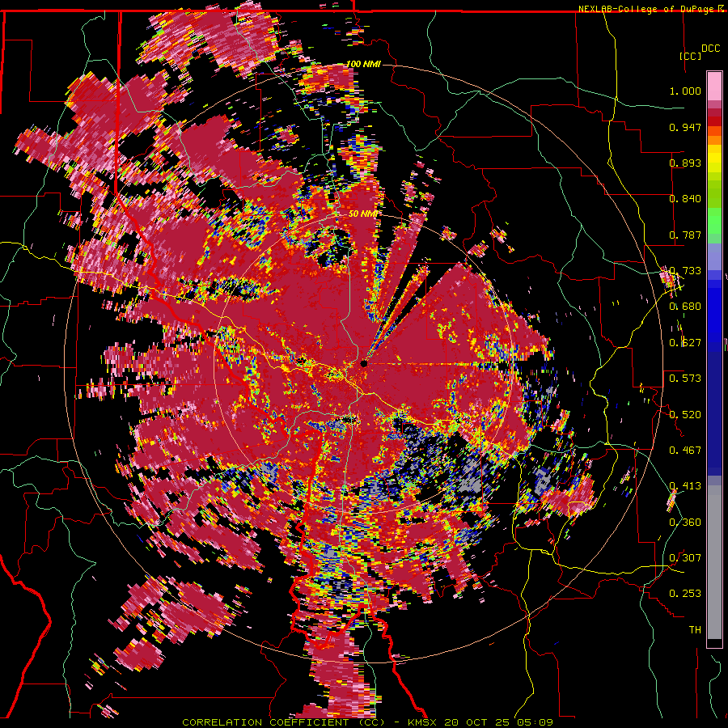Click the Correlation Coefficient KMSX caption
Image resolution: width=728 pixels, height=728 pixels.
(367, 722)
